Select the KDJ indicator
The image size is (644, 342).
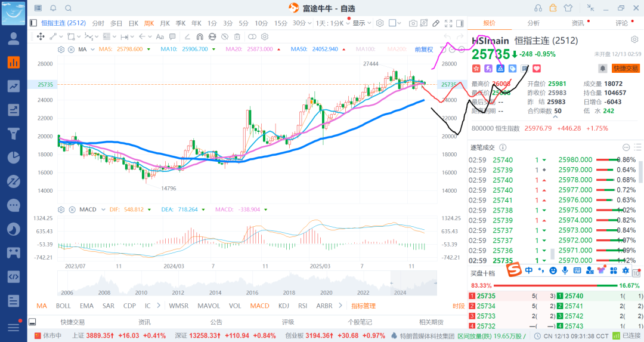click(283, 306)
